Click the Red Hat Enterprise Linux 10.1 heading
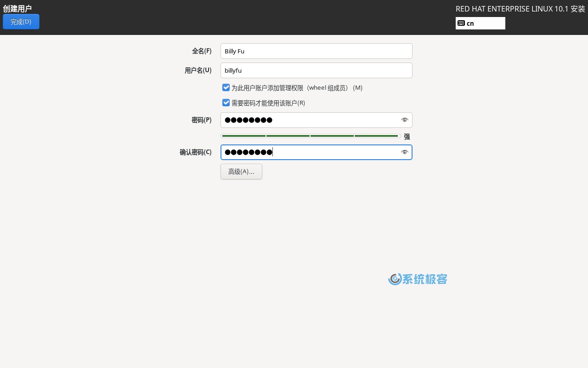Image resolution: width=588 pixels, height=368 pixels. (x=520, y=9)
